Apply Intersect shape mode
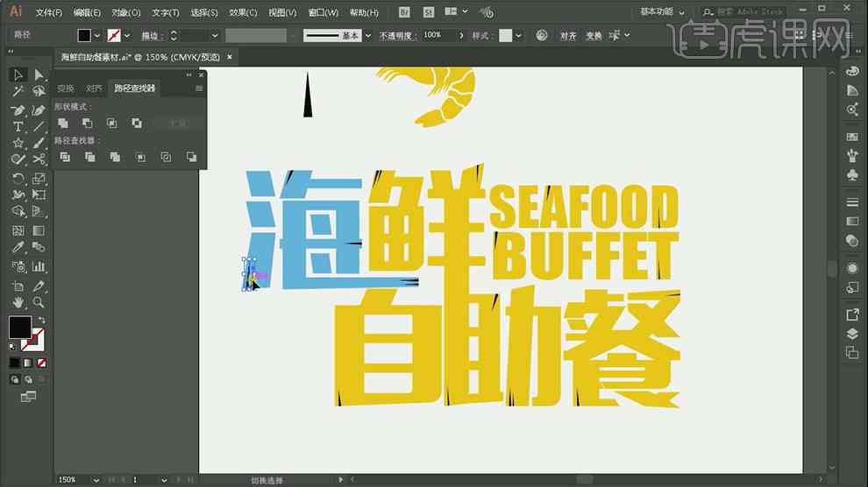 pos(112,124)
